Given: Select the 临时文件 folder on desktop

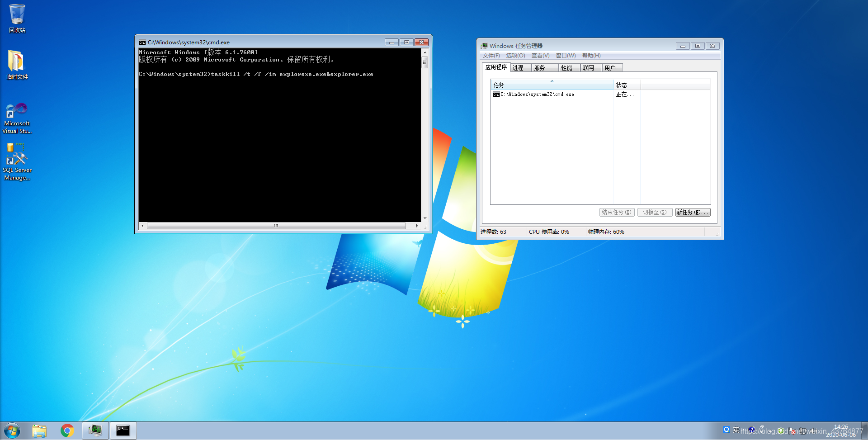Looking at the screenshot, I should [x=17, y=65].
